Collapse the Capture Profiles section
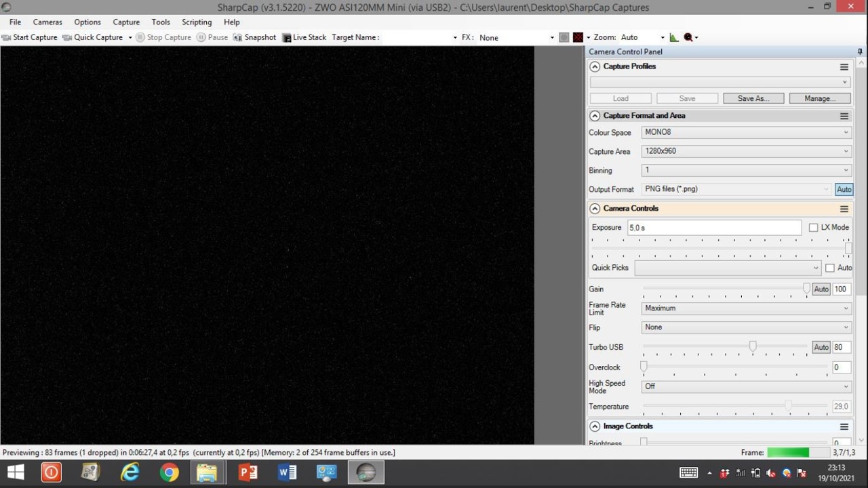868x488 pixels. tap(595, 66)
